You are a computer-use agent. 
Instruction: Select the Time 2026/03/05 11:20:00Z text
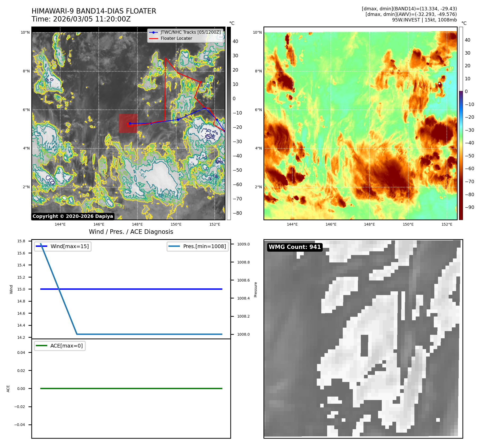point(81,19)
